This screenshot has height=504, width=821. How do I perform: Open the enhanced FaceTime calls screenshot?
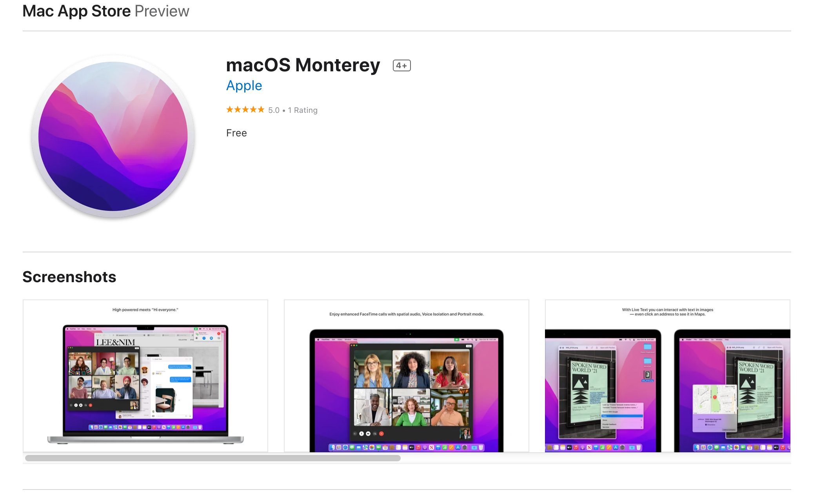point(407,376)
